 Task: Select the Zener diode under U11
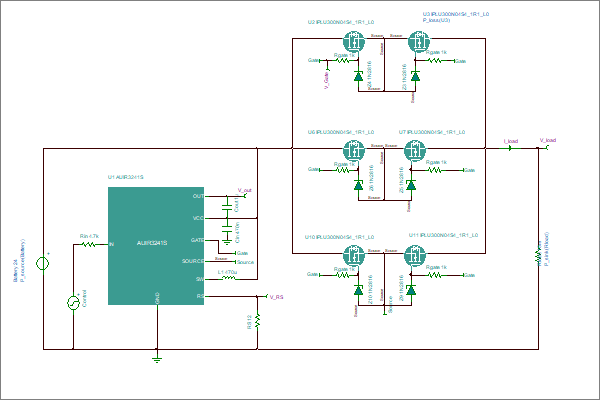coord(411,290)
